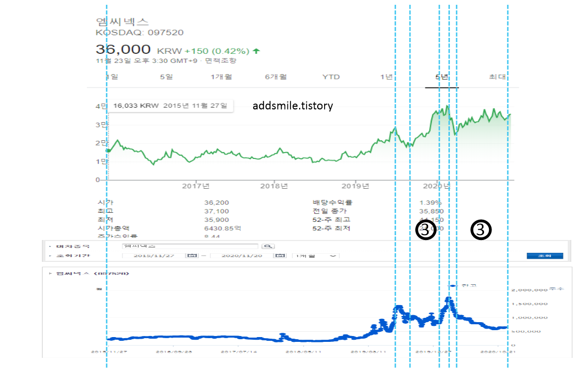Click the 면책조항 disclaimer link
This screenshot has width=588, height=368.
(221, 60)
